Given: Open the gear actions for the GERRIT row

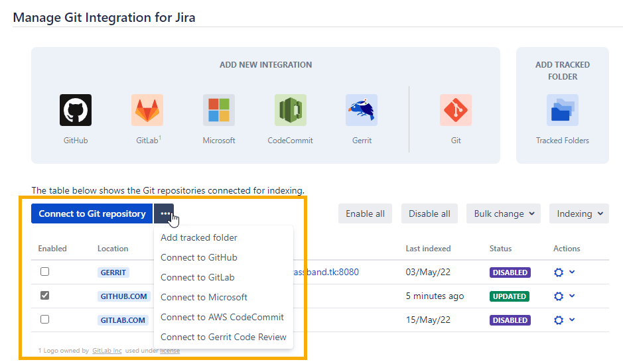Looking at the screenshot, I should [559, 273].
